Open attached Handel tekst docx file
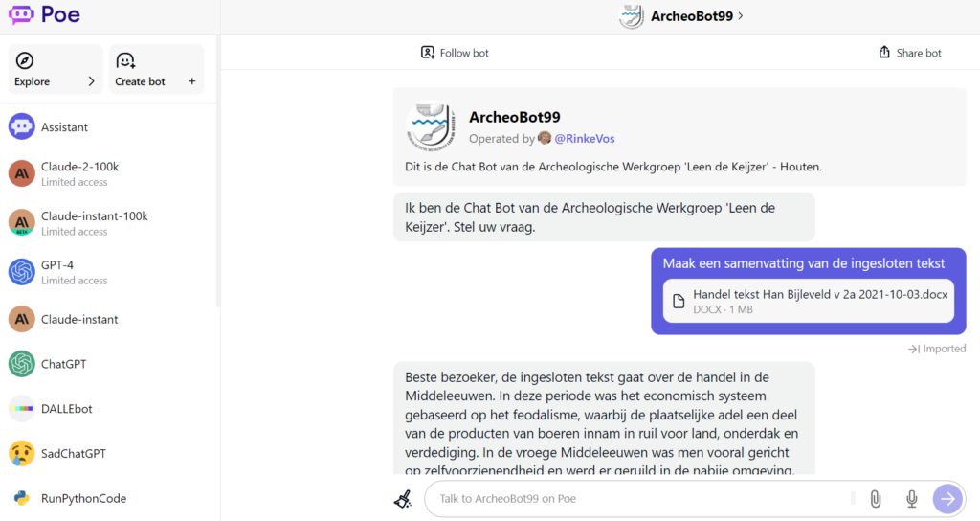The height and width of the screenshot is (521, 980). coord(808,301)
